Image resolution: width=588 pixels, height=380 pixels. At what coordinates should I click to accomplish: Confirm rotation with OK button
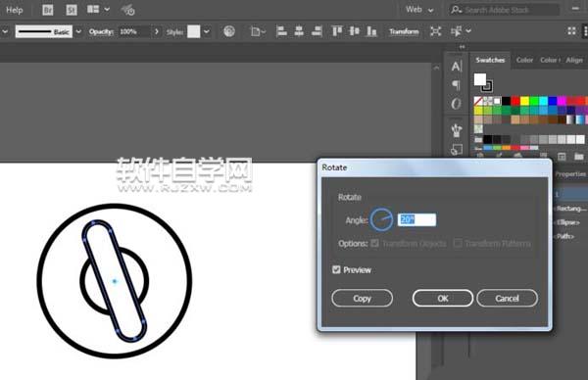(x=443, y=299)
